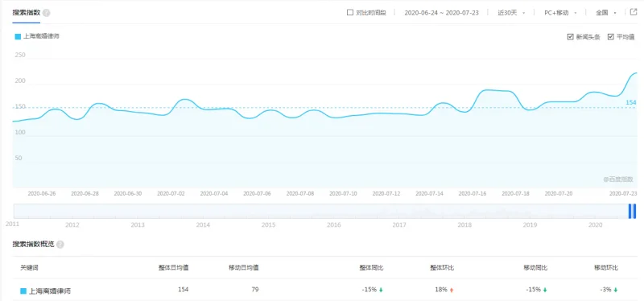
Task: Click the green down arrow next to 移动同比 -15%
Action: [x=545, y=290]
